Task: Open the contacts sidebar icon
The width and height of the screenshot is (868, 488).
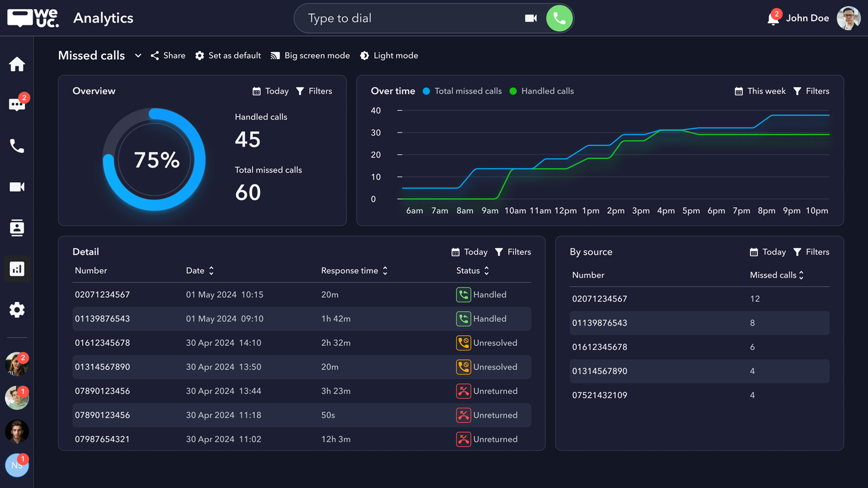Action: (17, 228)
